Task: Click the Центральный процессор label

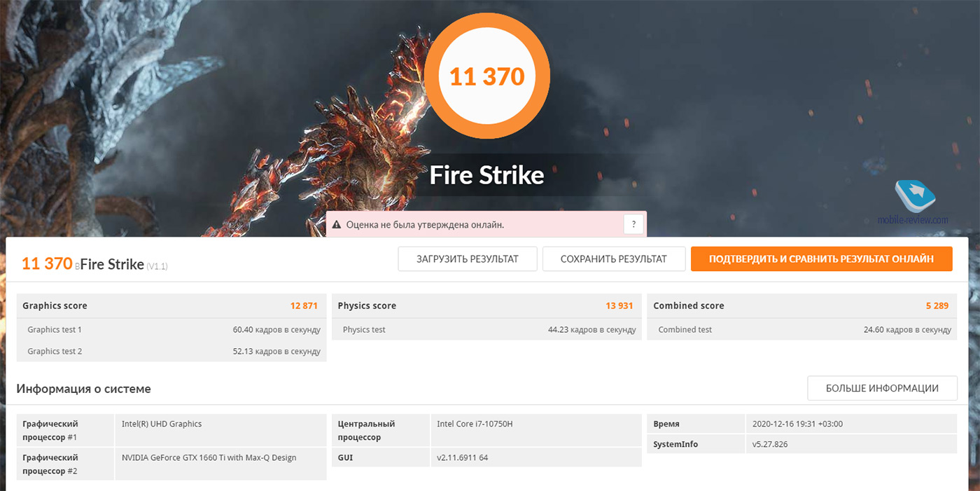Action: (x=366, y=430)
